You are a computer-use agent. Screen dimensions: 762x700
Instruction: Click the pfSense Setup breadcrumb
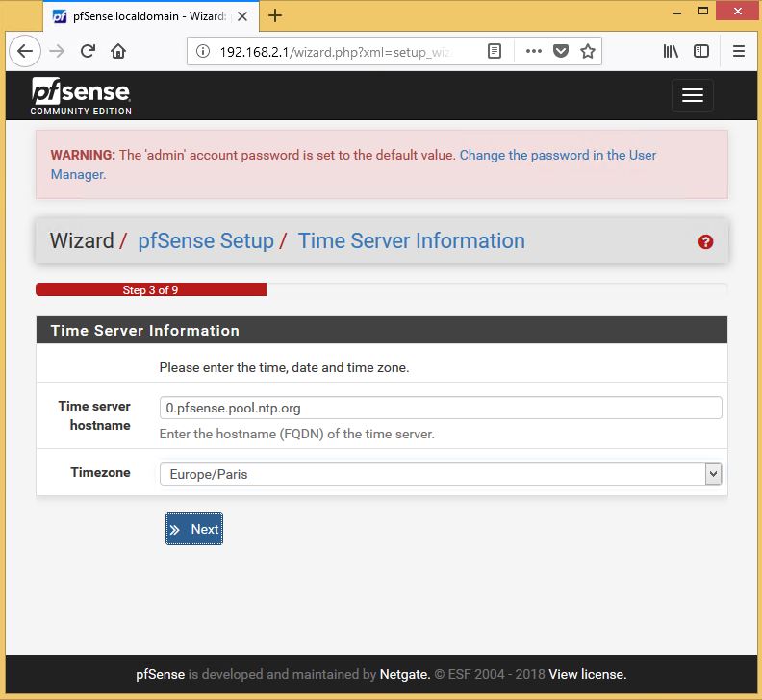pos(206,241)
